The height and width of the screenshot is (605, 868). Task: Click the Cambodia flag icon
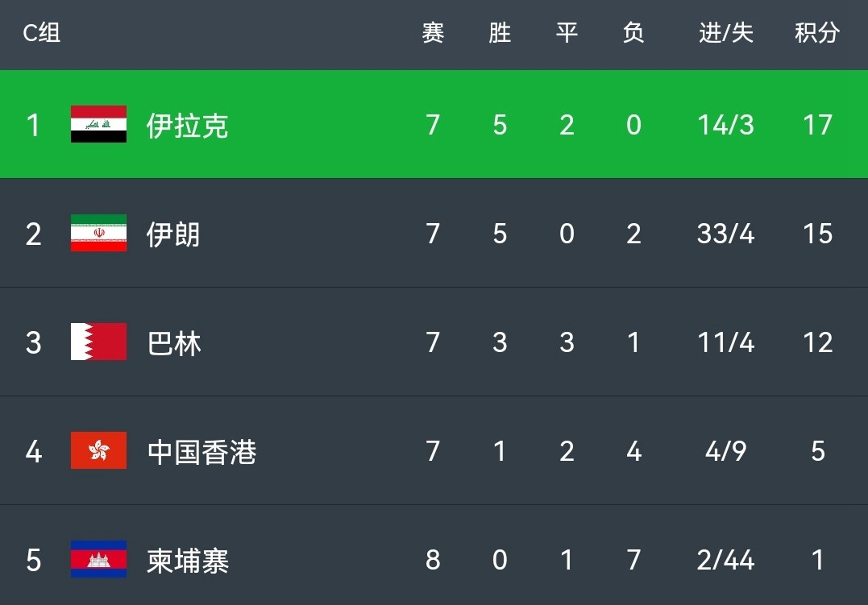point(98,559)
